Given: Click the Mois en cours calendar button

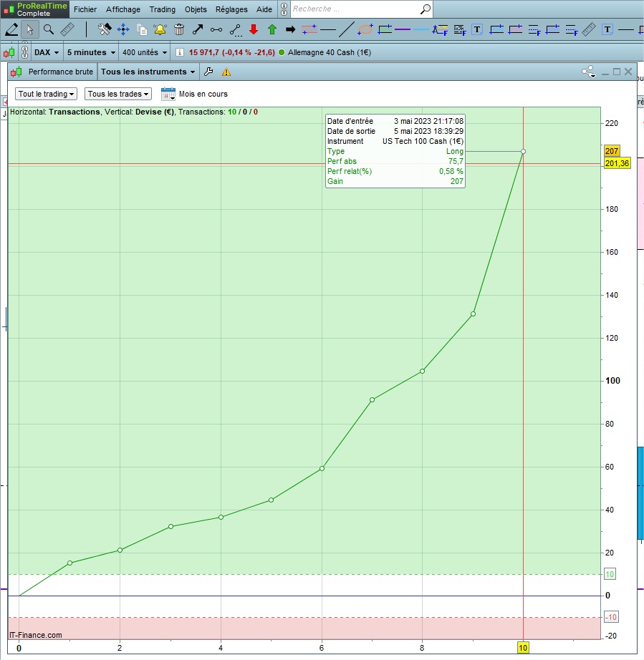Looking at the screenshot, I should pos(195,94).
